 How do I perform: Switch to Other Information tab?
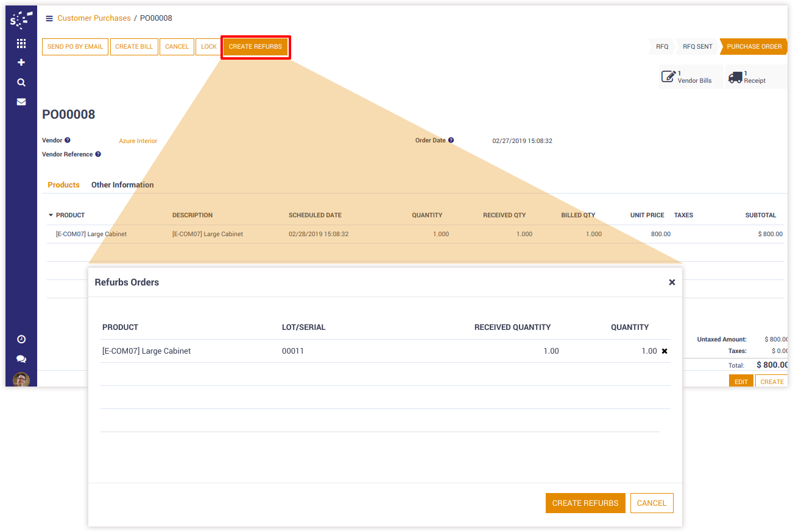pos(122,185)
